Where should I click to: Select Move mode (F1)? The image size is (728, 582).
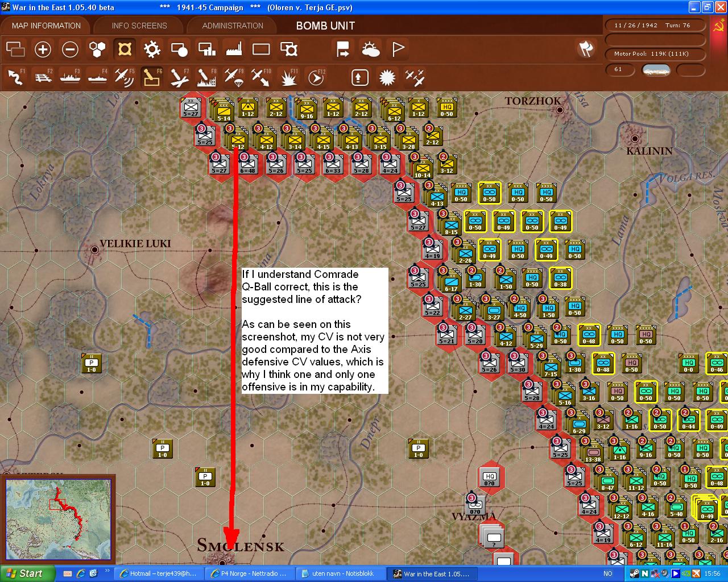click(15, 77)
